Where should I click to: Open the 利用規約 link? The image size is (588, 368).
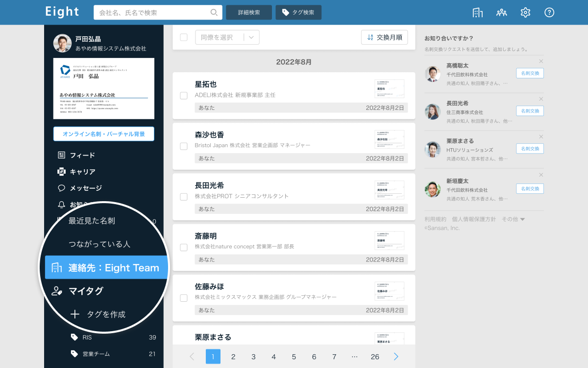click(436, 219)
